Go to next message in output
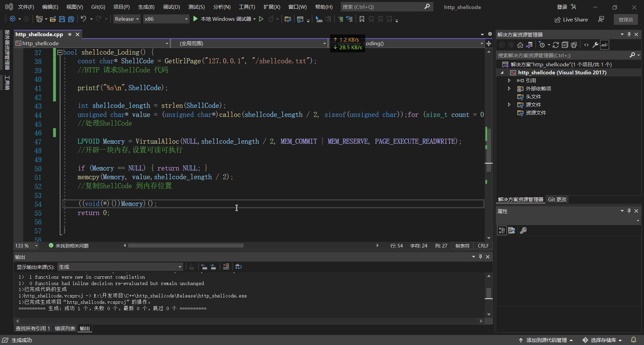 pyautogui.click(x=213, y=267)
